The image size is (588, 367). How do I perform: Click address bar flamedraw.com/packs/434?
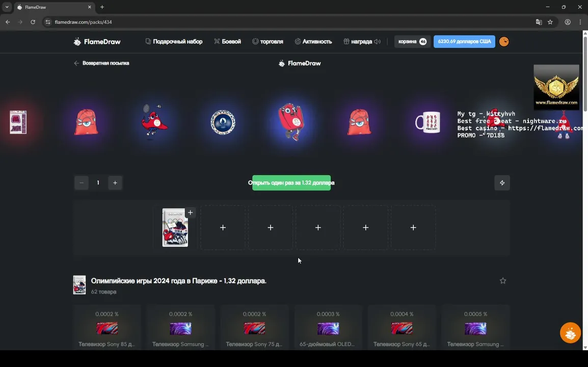83,22
